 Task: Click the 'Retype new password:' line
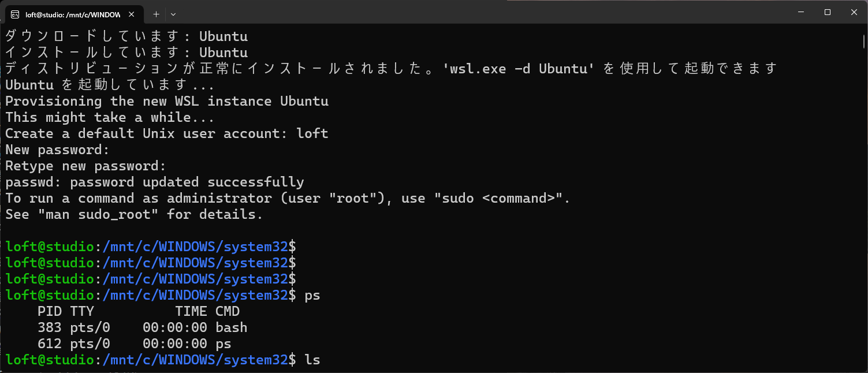tap(85, 166)
